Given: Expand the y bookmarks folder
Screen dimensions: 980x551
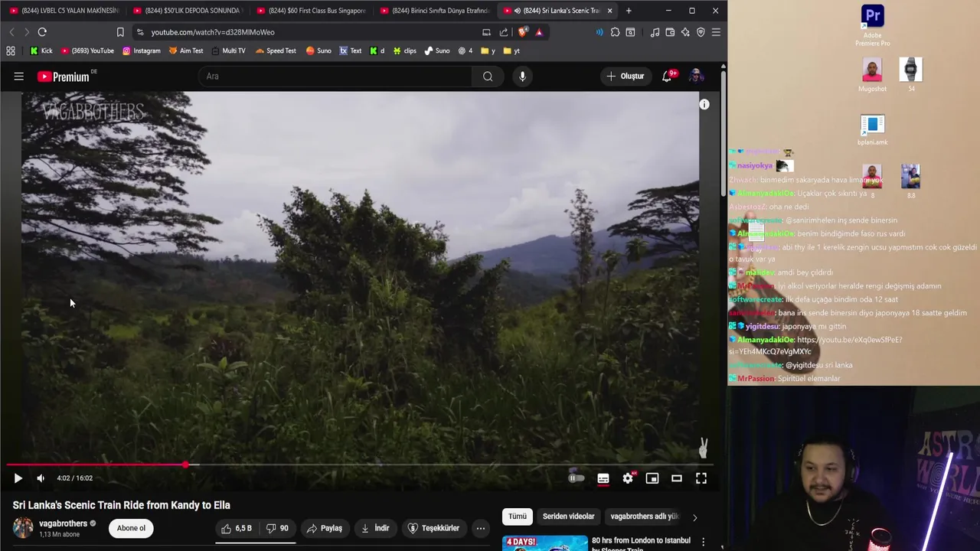Looking at the screenshot, I should [x=488, y=51].
